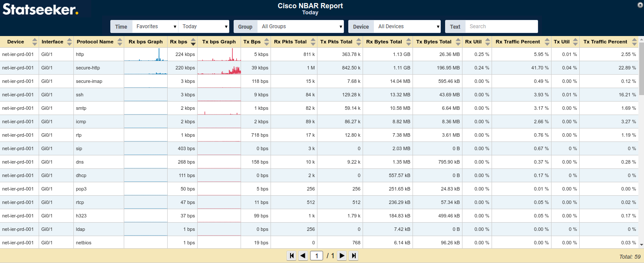Click the Rx Traffic Percent column header
Image resolution: width=644 pixels, height=263 pixels.
coord(518,42)
